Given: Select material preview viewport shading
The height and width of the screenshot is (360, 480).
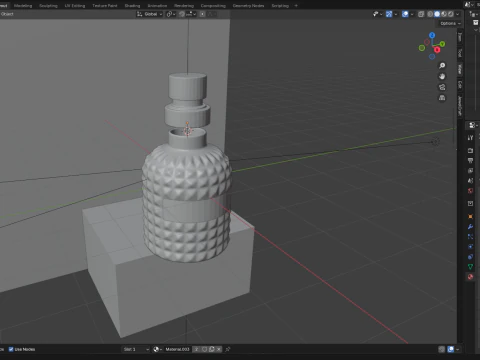Looking at the screenshot, I should (444, 14).
